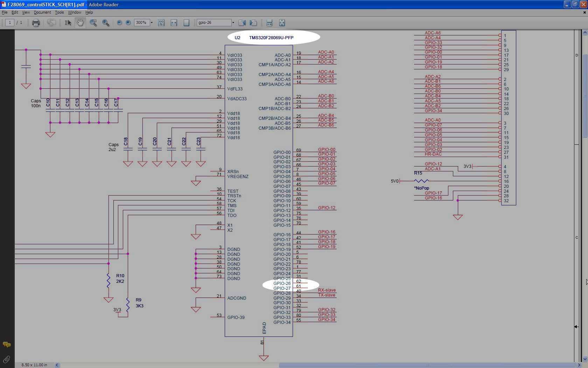588x368 pixels.
Task: Click the TX-slave net label
Action: [x=327, y=295]
